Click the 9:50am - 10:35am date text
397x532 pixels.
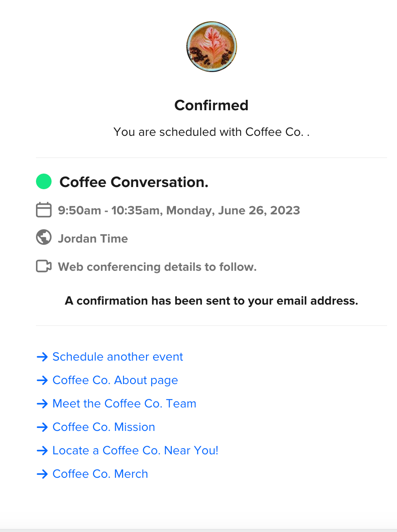pyautogui.click(x=179, y=210)
